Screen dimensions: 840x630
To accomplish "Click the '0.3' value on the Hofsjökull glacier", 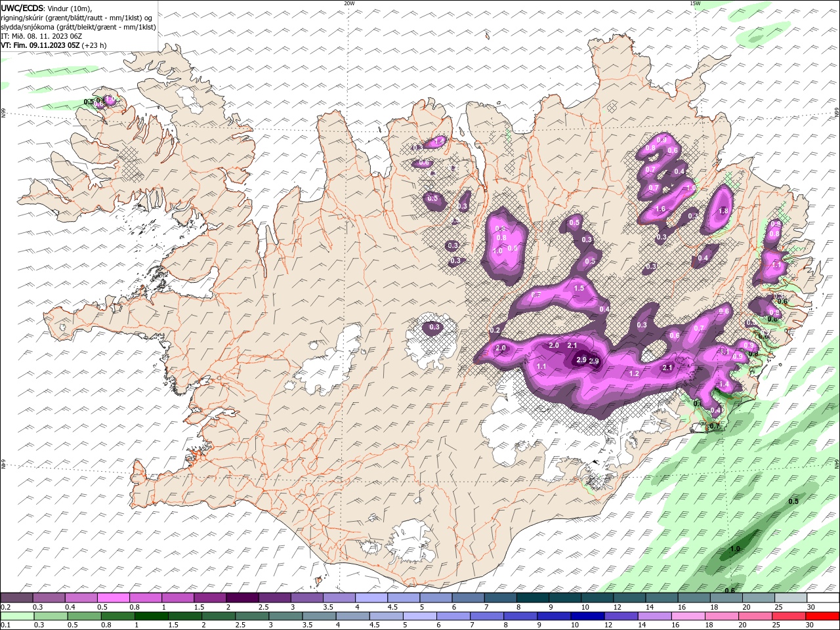I will pyautogui.click(x=434, y=327).
